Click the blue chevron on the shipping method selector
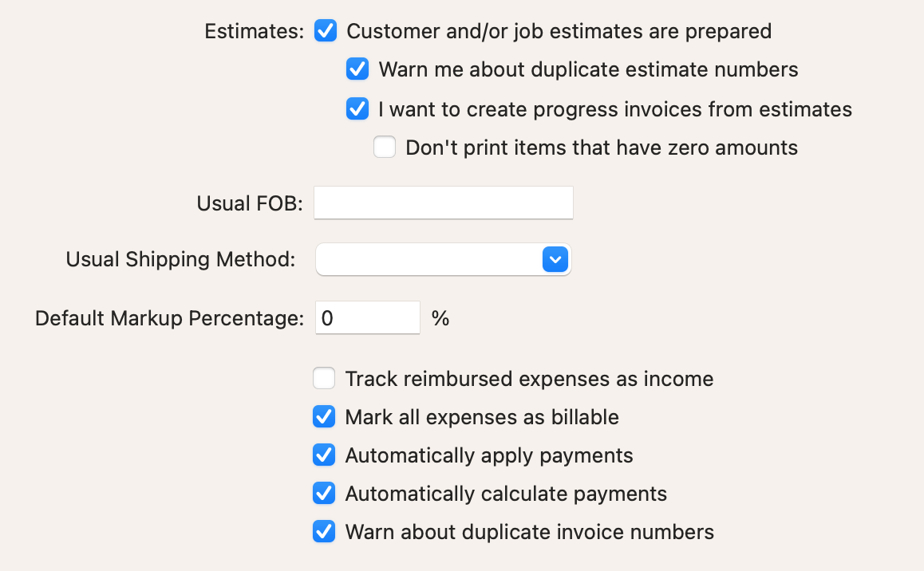This screenshot has width=924, height=571. pos(555,259)
